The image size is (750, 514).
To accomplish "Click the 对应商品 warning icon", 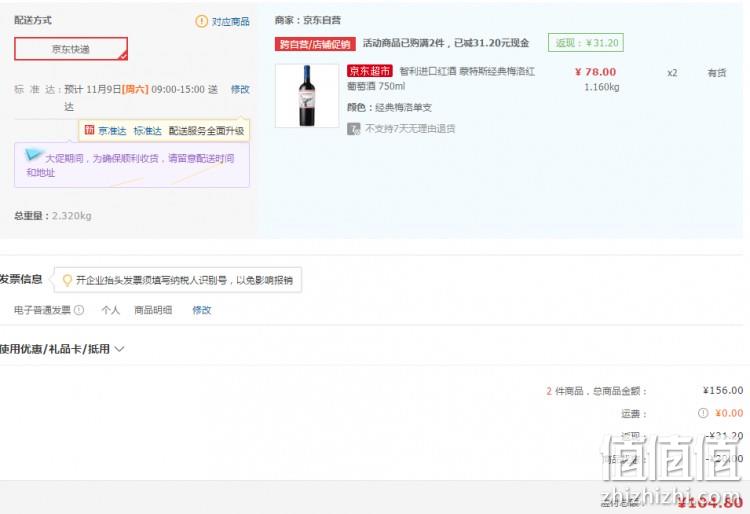I will click(201, 21).
